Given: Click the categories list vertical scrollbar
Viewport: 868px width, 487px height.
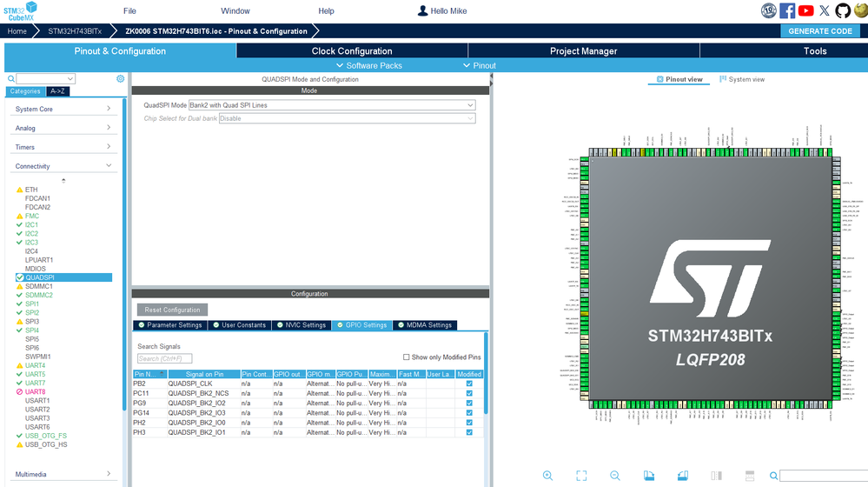Looking at the screenshot, I should [x=124, y=255].
